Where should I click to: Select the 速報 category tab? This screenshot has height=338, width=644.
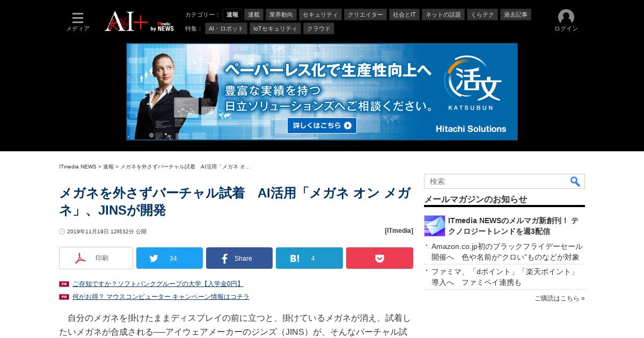click(x=232, y=14)
